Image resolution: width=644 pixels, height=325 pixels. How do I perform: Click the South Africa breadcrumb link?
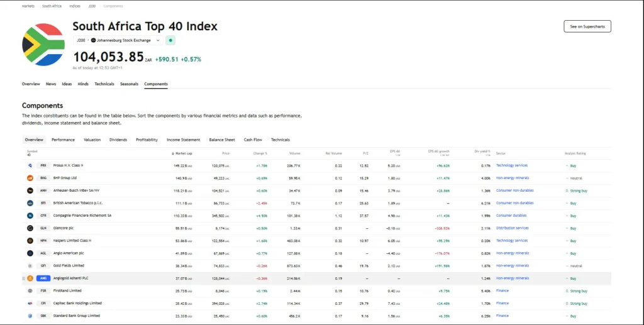tap(52, 6)
